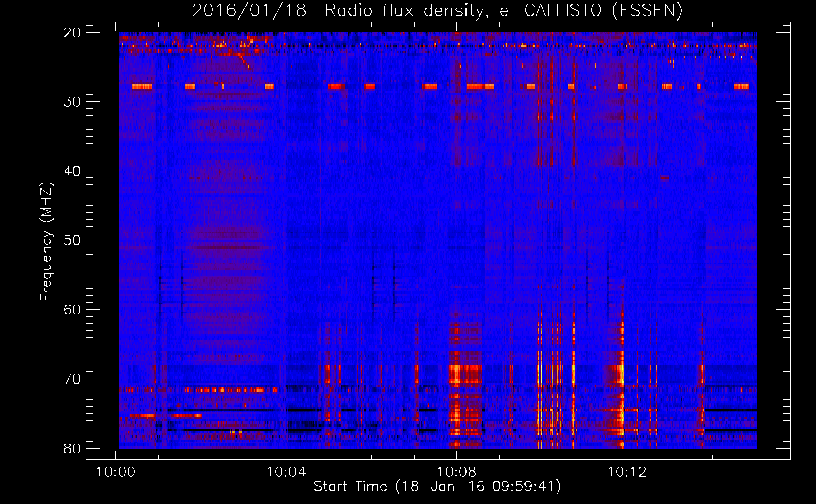Click the 10:04 time tick label
Viewport: 816px width, 504px height.
(x=286, y=472)
